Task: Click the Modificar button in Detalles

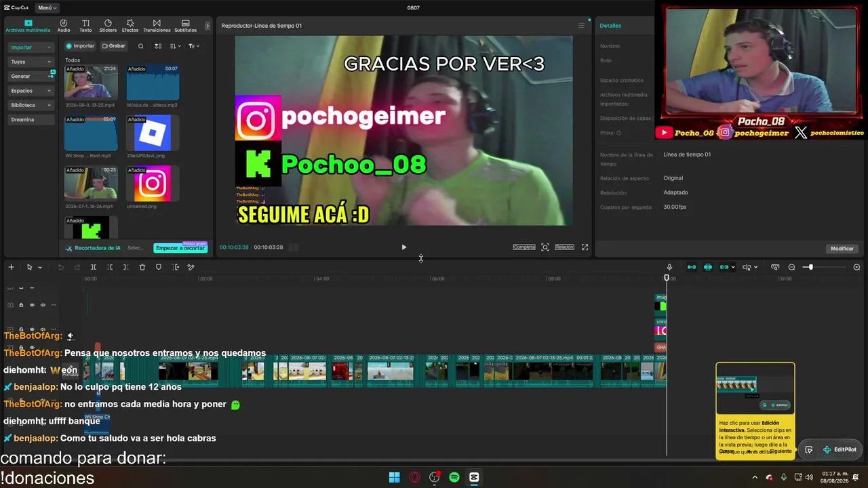Action: [842, 249]
